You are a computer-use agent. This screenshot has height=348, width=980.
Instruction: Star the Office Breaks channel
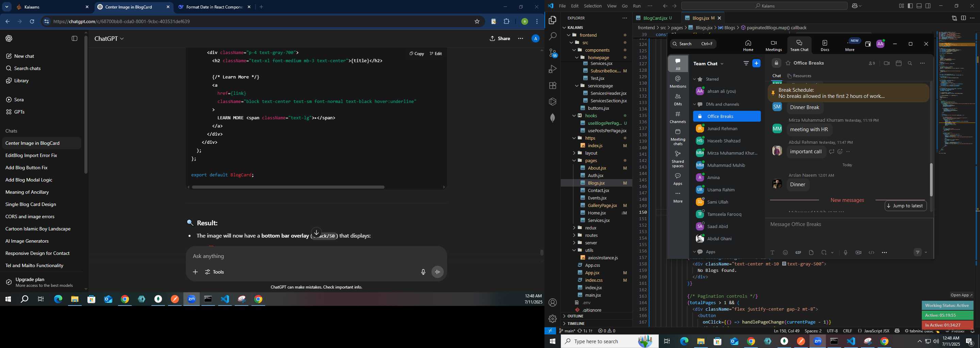tap(788, 64)
